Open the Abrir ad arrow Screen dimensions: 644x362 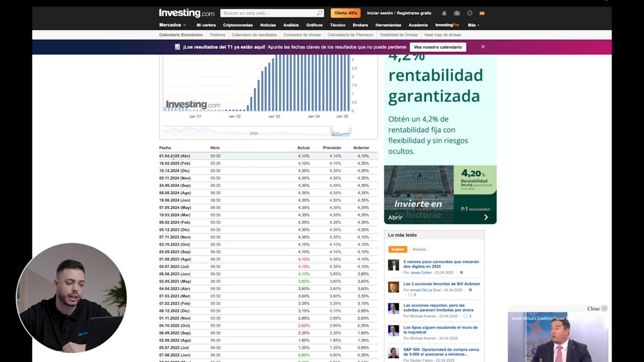pos(486,217)
